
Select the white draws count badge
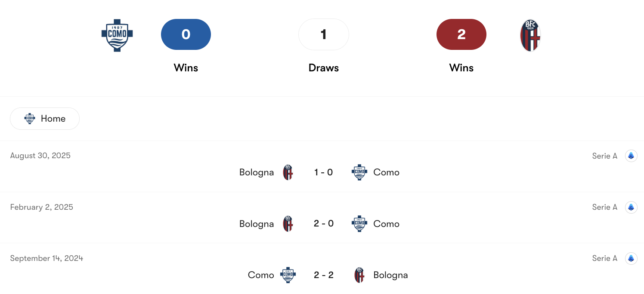[x=324, y=34]
